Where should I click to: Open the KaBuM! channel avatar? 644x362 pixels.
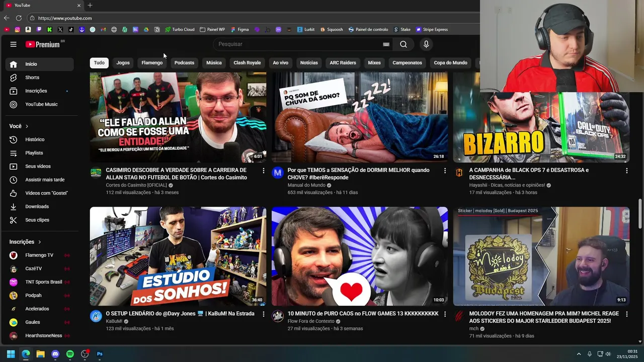point(96,316)
